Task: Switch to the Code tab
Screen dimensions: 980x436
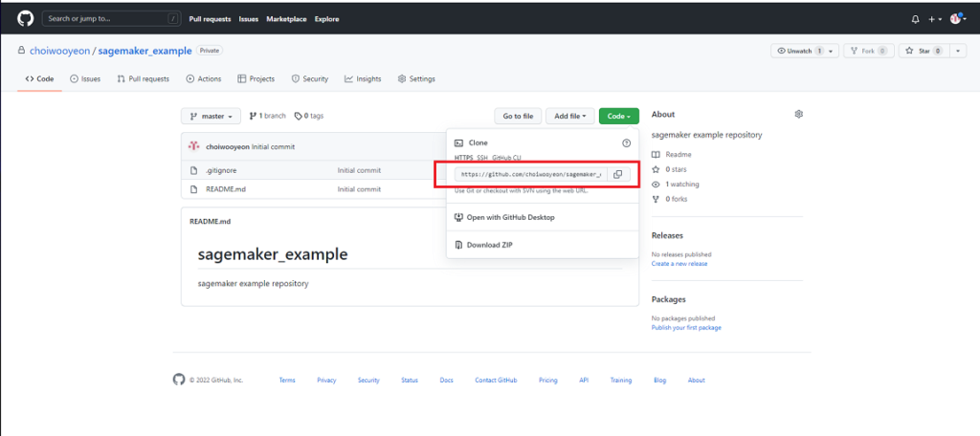Action: point(39,78)
